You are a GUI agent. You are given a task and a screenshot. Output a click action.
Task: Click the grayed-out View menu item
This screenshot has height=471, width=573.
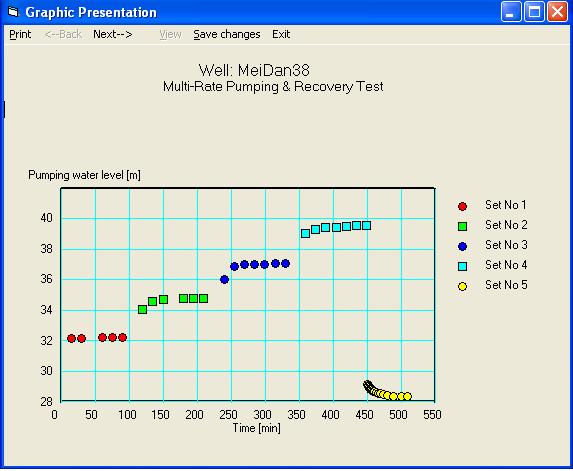(x=170, y=34)
